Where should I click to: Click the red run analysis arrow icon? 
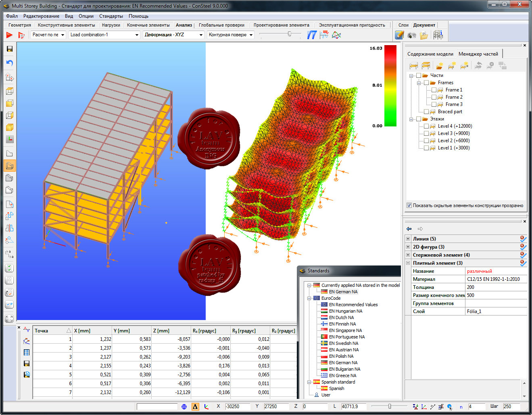click(10, 35)
